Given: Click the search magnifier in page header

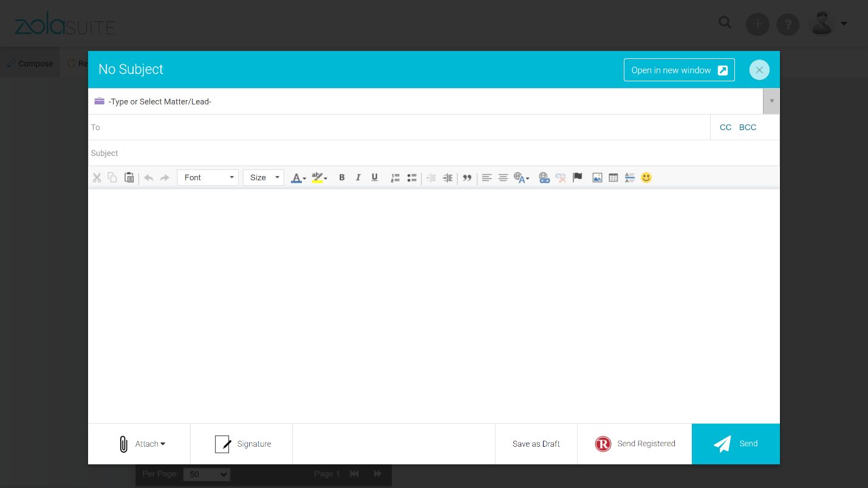Looking at the screenshot, I should (725, 22).
